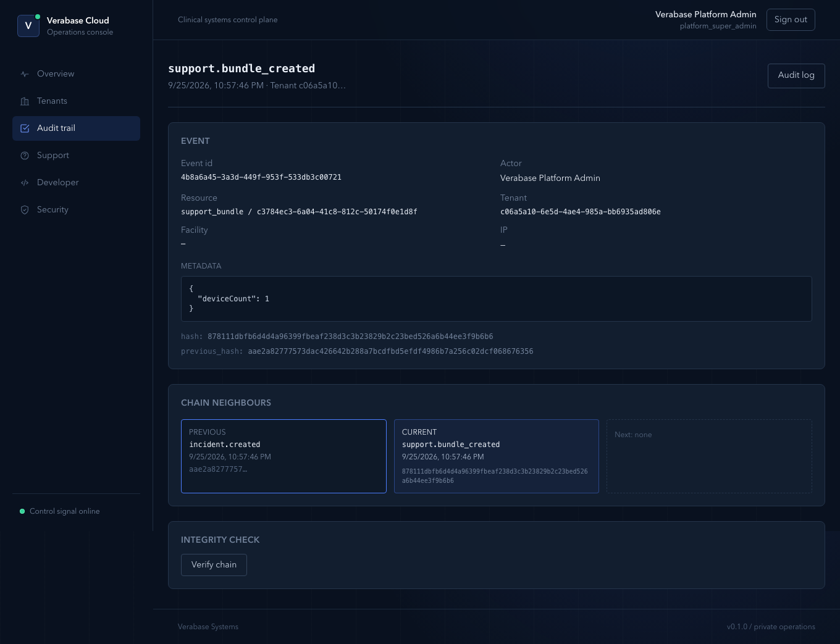This screenshot has height=644, width=840.
Task: Click the Developer code-brackets icon
Action: (25, 183)
